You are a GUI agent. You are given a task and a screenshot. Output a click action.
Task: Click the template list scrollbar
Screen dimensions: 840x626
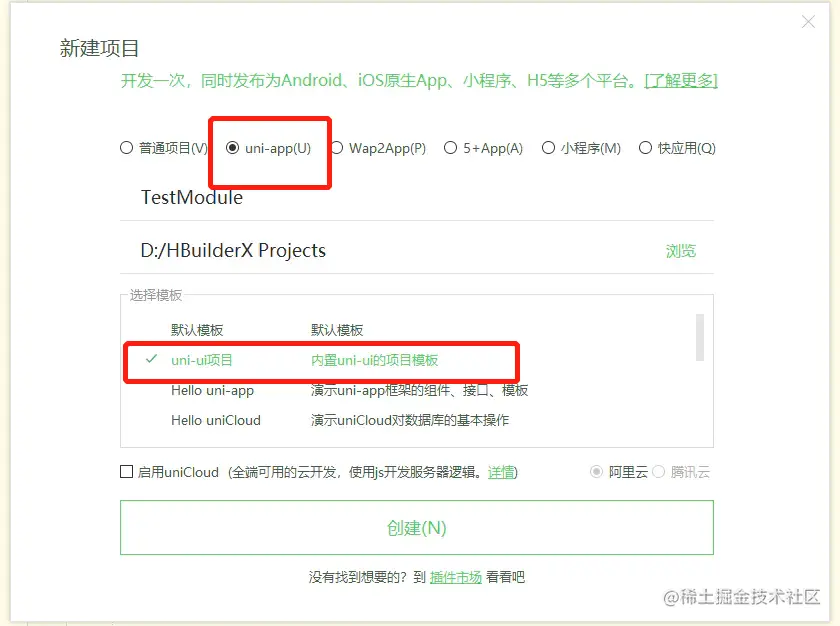pyautogui.click(x=700, y=337)
